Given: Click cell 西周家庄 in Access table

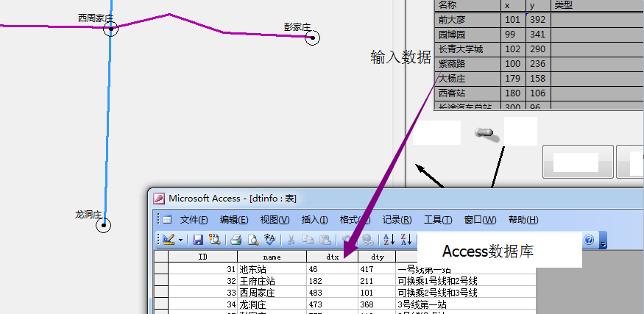Looking at the screenshot, I should 272,293.
